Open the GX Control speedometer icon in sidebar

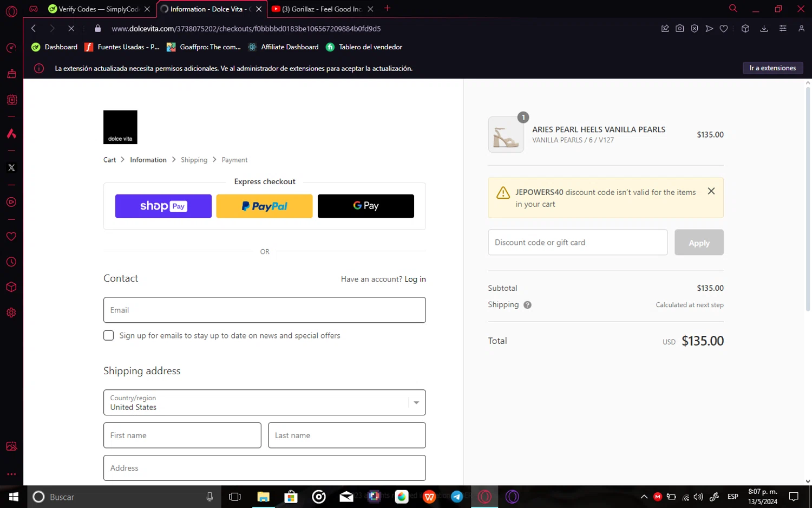11,48
